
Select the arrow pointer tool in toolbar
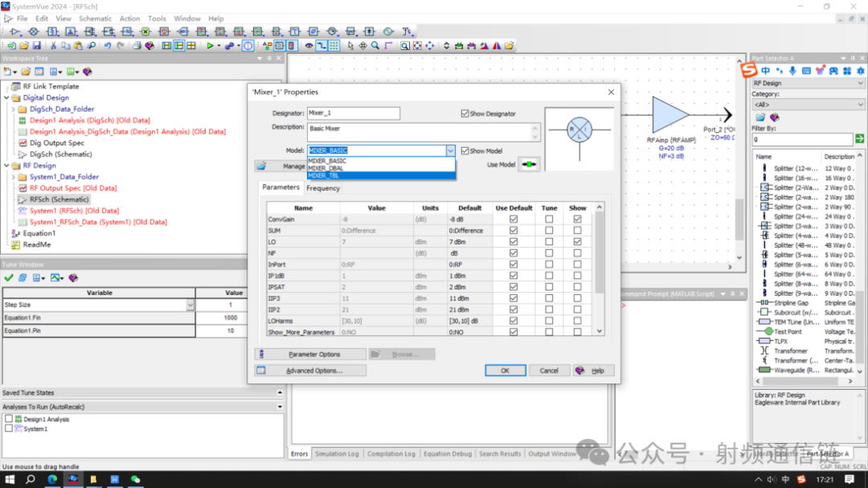350,46
